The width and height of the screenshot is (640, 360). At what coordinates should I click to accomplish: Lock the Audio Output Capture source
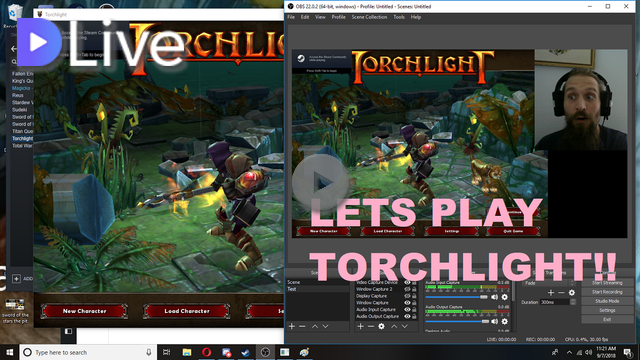[x=414, y=316]
